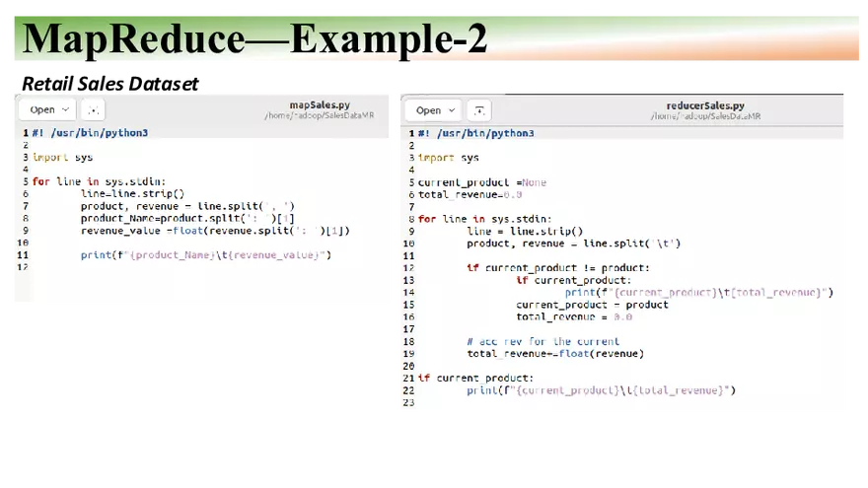This screenshot has width=868, height=488.
Task: Click 'current_product = product' line
Action: [593, 305]
